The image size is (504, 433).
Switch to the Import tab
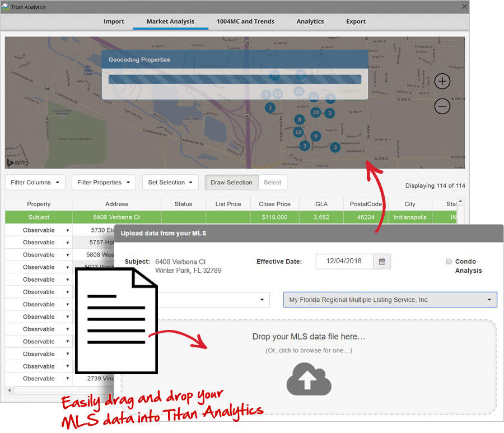[114, 21]
